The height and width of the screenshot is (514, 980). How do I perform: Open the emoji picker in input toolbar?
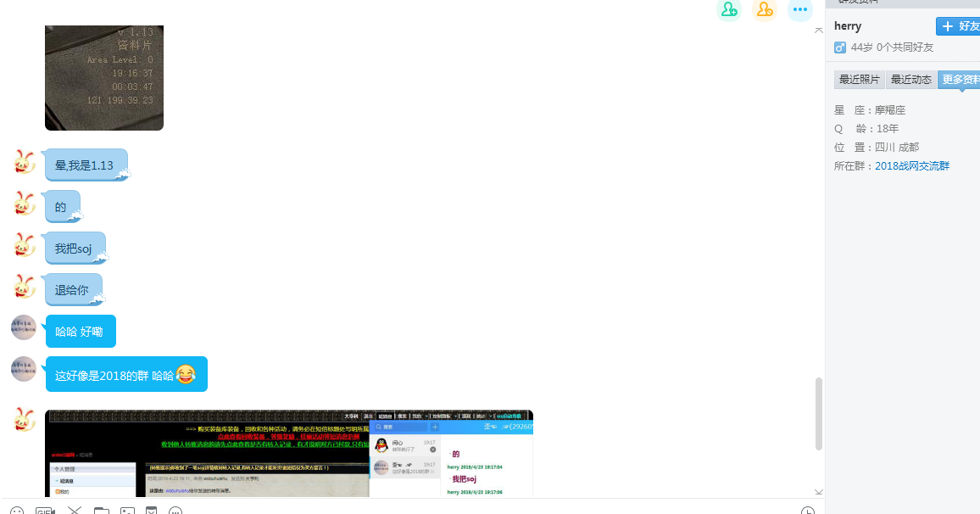click(17, 511)
